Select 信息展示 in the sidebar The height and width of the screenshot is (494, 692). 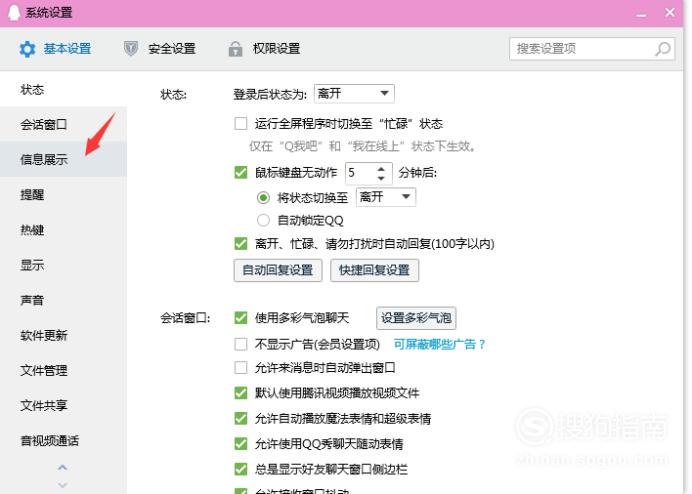[x=63, y=159]
